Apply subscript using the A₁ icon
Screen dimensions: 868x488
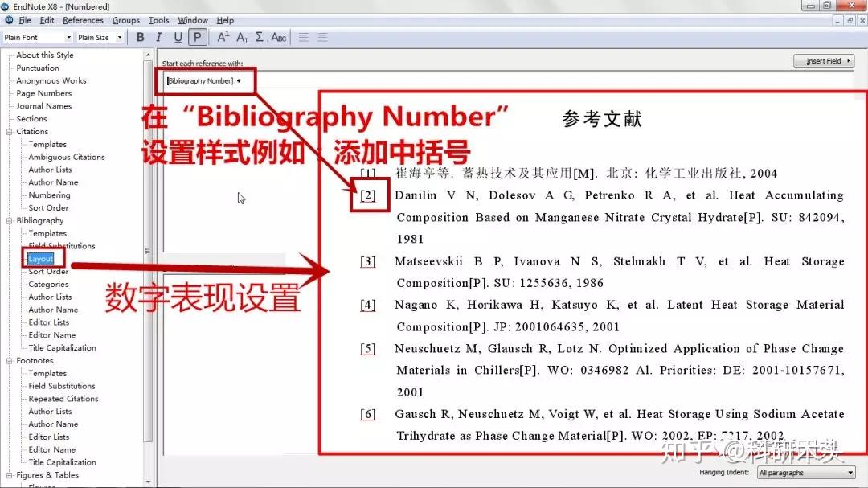pyautogui.click(x=242, y=37)
